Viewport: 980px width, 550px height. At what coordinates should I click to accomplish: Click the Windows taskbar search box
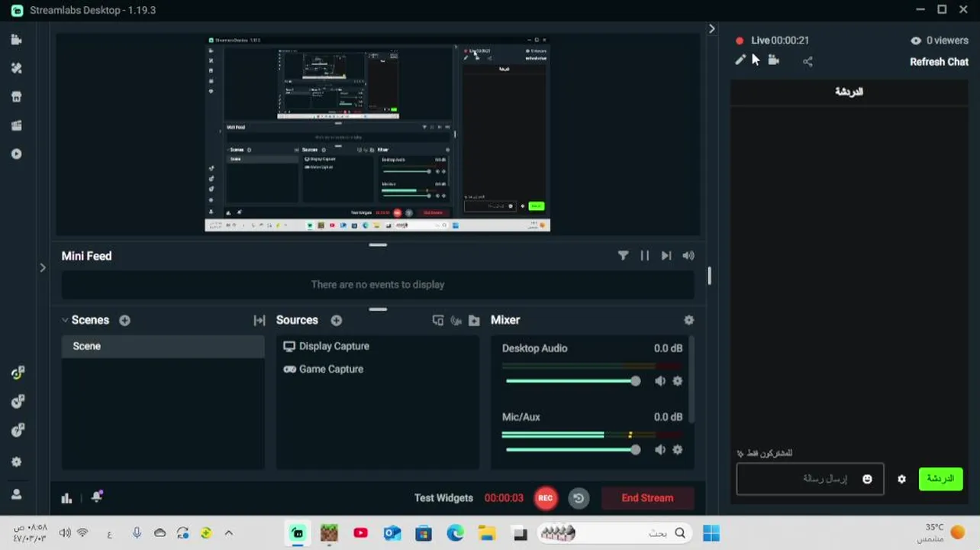coord(616,533)
